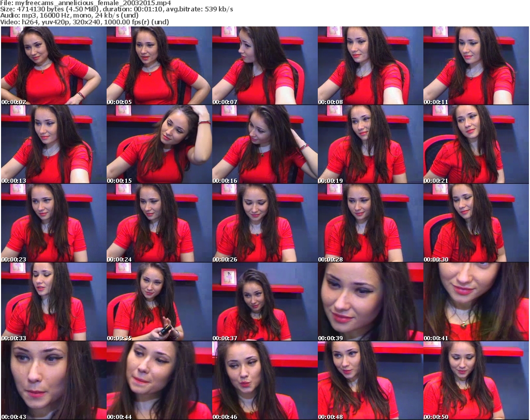Image resolution: width=530 pixels, height=420 pixels.
Task: Select the thumbnail frame stamped 00:00:05
Action: (159, 66)
